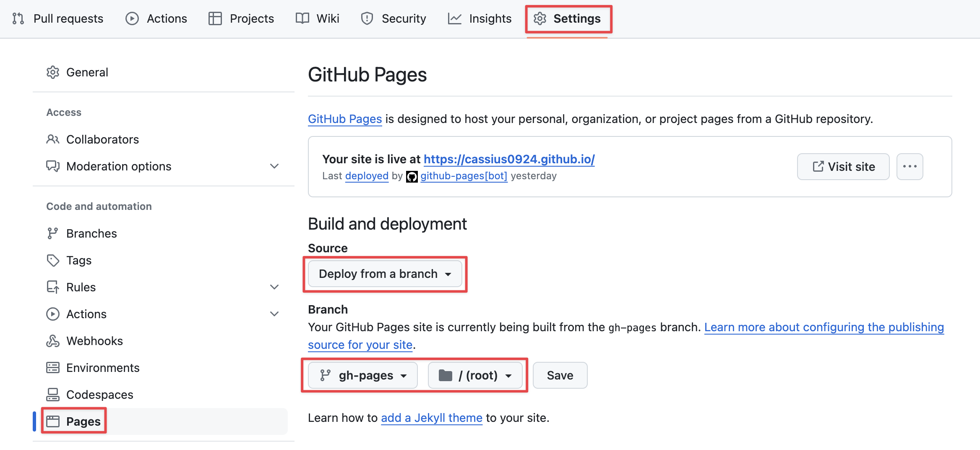Click Learn more about configuring the publishing source
The height and width of the screenshot is (450, 980).
click(824, 327)
